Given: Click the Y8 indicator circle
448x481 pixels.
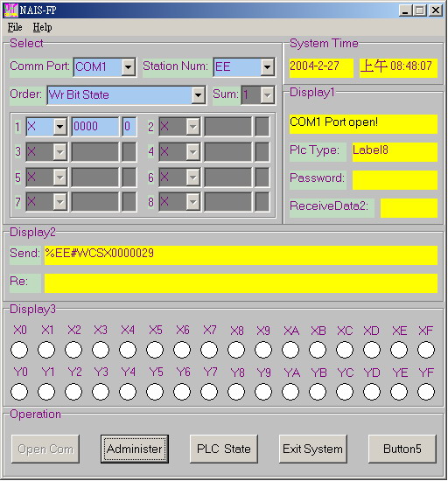Looking at the screenshot, I should [236, 392].
